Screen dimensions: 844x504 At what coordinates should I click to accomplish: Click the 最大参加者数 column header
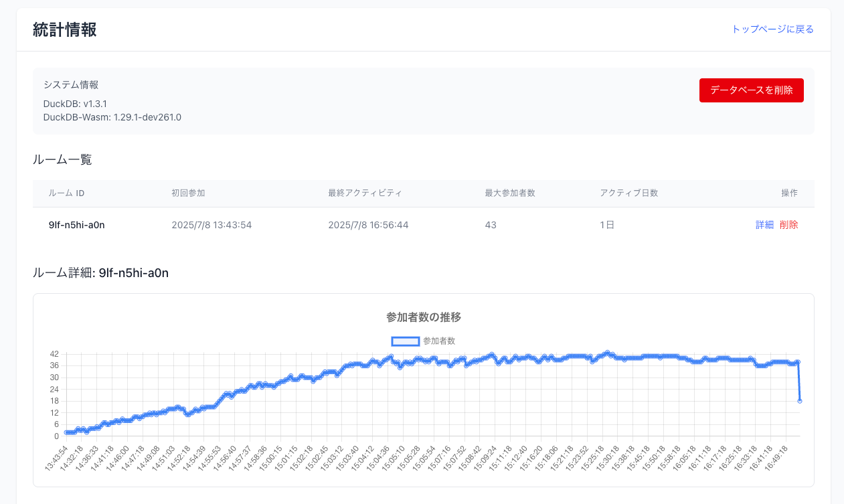509,193
